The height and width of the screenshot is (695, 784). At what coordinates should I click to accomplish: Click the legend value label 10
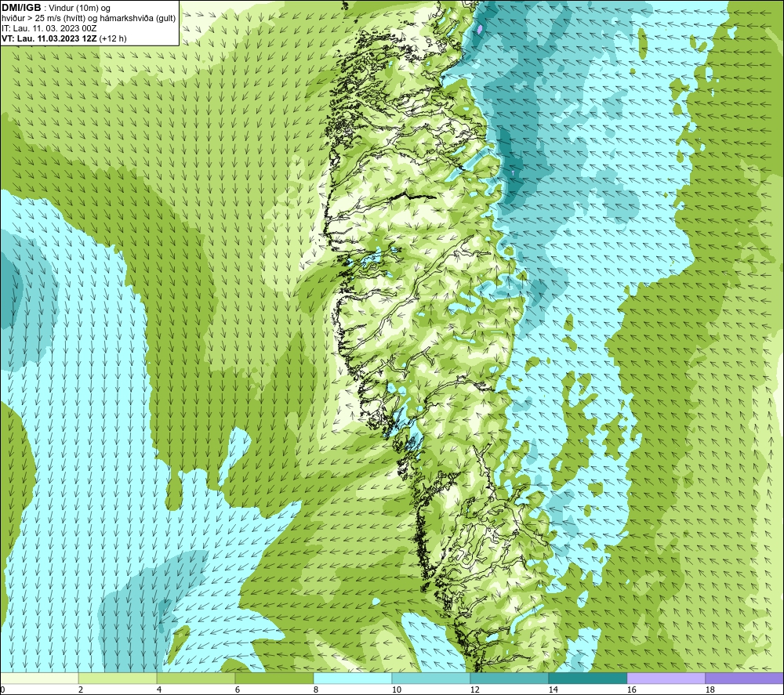coord(396,690)
